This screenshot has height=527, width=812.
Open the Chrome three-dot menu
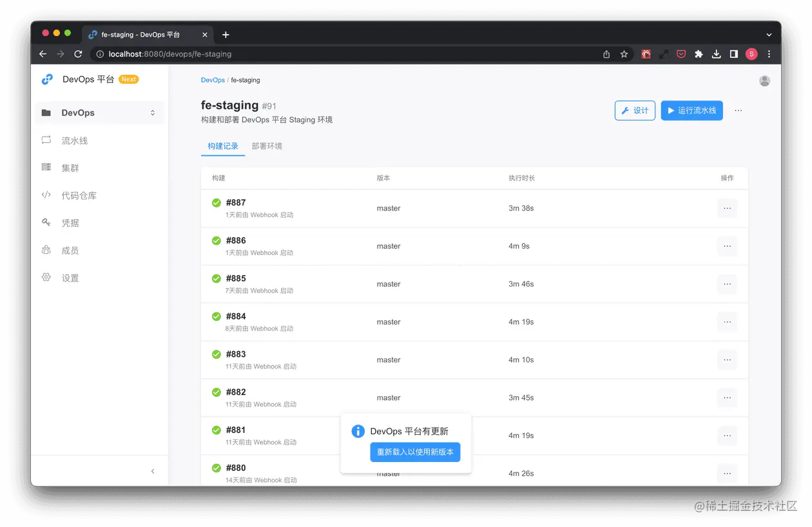pyautogui.click(x=769, y=54)
